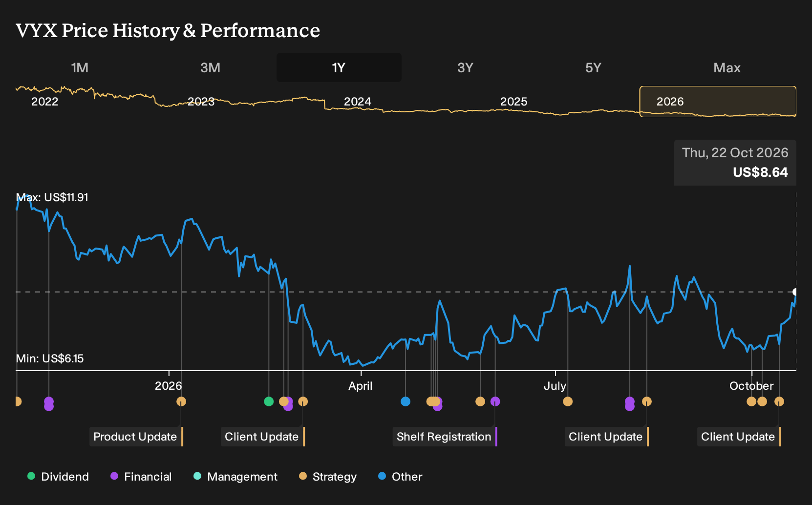Click the orange event marker above Product Update
The height and width of the screenshot is (505, 812).
(181, 401)
